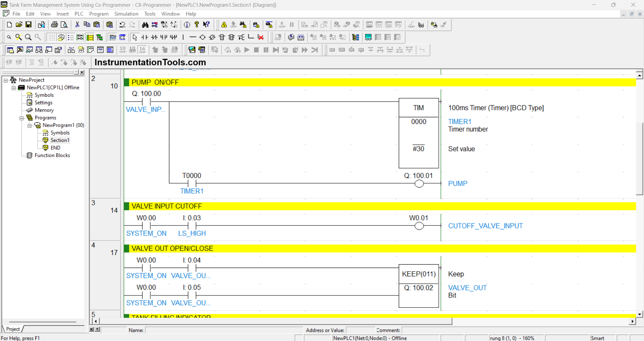Toggle the yellow rung bar view icon

(90, 37)
